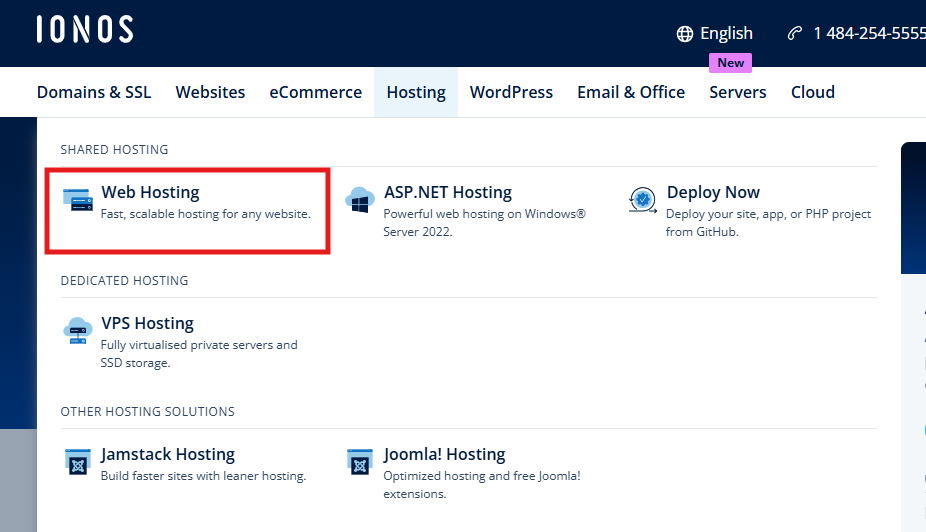Click the phone handset icon

click(795, 33)
